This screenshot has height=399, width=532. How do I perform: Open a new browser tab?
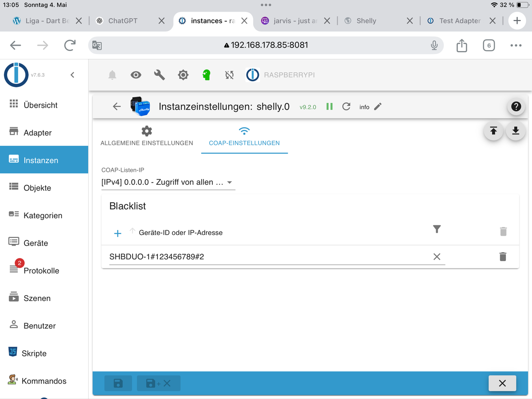point(517,21)
